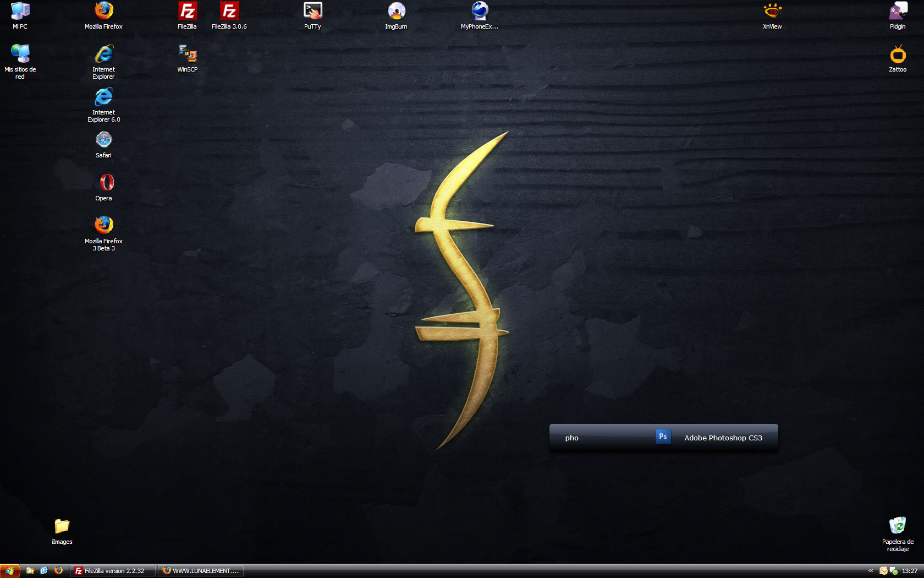Select the FileZilla 3.0.6 desktop shortcut

[x=229, y=12]
